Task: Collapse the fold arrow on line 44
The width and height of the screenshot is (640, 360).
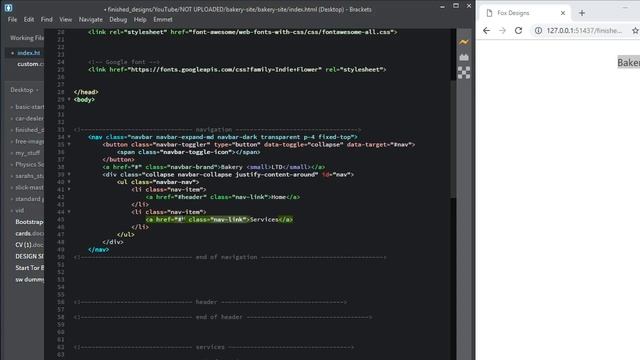Action: point(69,212)
